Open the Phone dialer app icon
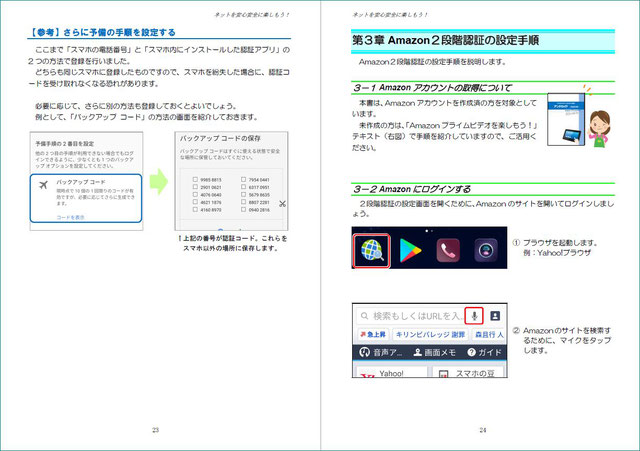Image resolution: width=640 pixels, height=451 pixels. tap(448, 250)
